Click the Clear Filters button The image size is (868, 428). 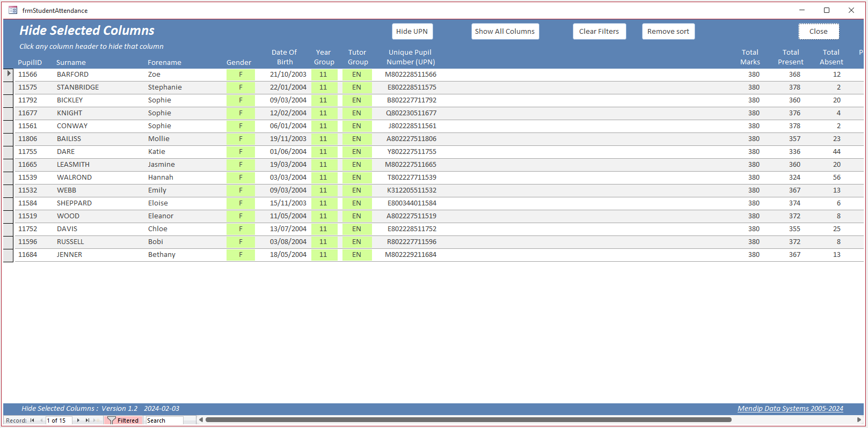point(599,31)
